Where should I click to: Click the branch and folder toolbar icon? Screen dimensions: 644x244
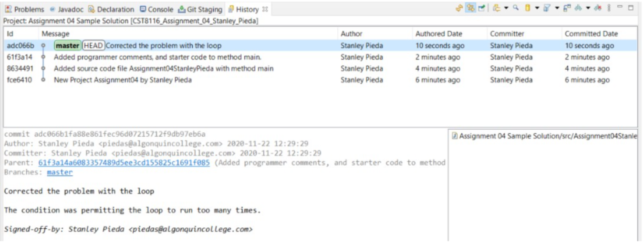point(497,8)
